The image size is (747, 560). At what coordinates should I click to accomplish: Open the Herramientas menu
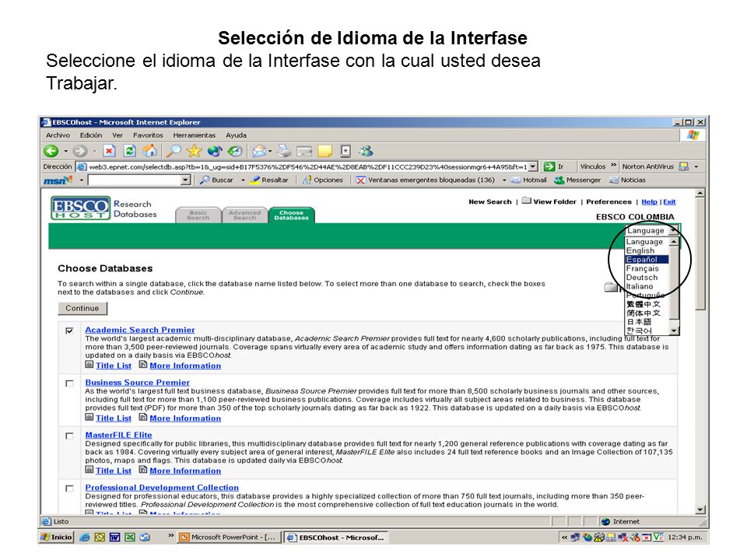[195, 135]
